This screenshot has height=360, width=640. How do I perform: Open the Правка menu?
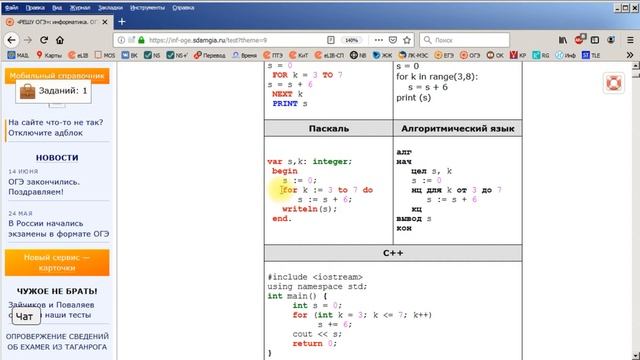click(x=35, y=8)
